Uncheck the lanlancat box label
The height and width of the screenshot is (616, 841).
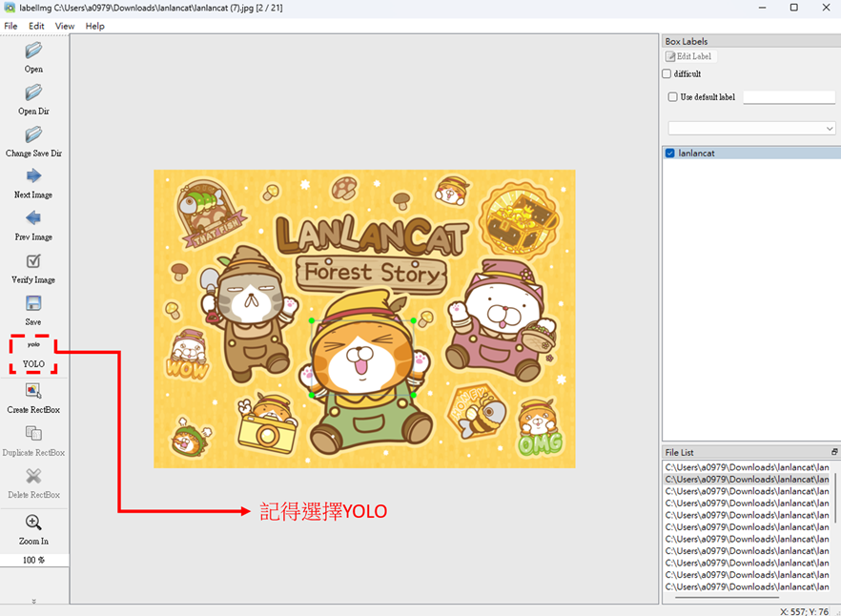[670, 153]
